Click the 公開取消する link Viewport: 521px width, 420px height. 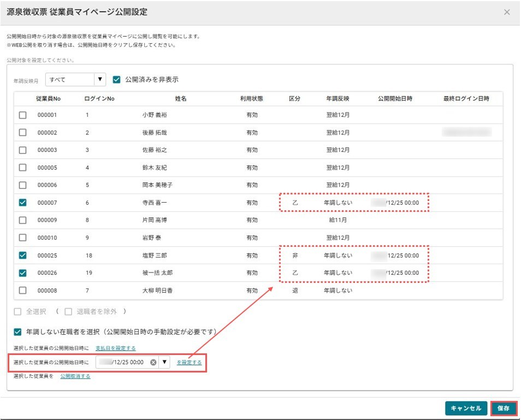point(75,376)
